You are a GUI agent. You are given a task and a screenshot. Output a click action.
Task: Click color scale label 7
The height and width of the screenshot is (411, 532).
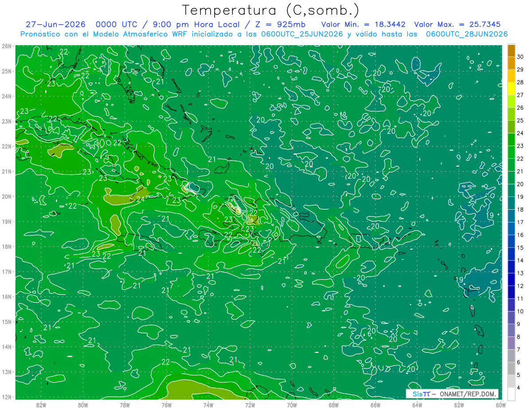(x=519, y=349)
